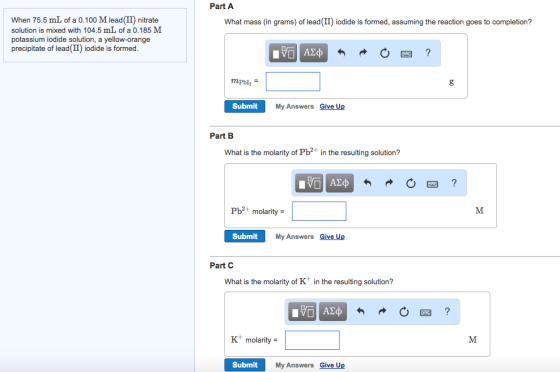This screenshot has width=560, height=372.
Task: Open help question mark in Part A
Action: (428, 53)
